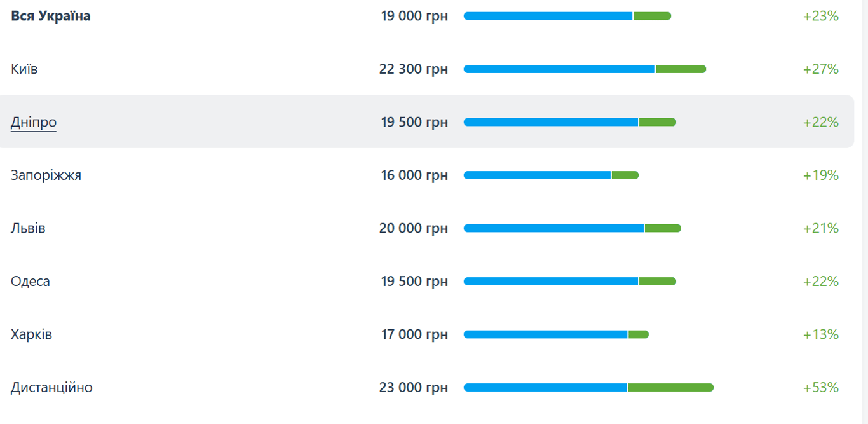This screenshot has width=868, height=424.
Task: Click the +13% change for Харків
Action: [821, 334]
